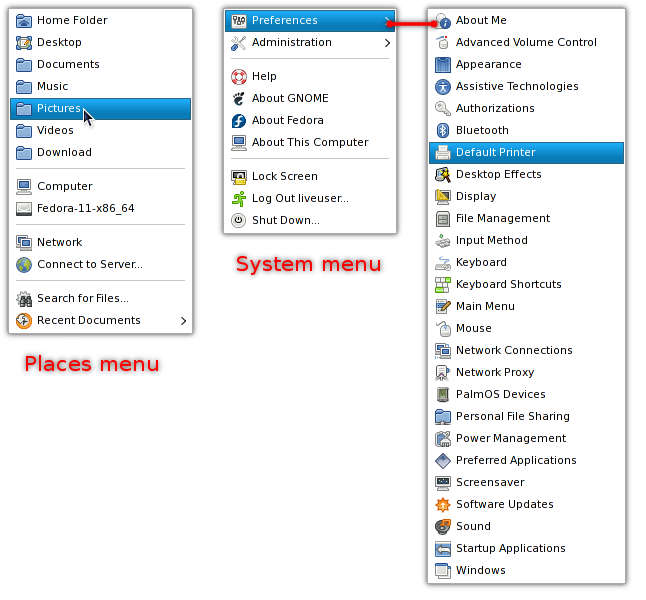Open the Preferences submenu entry
This screenshot has width=646, height=600.
[310, 21]
